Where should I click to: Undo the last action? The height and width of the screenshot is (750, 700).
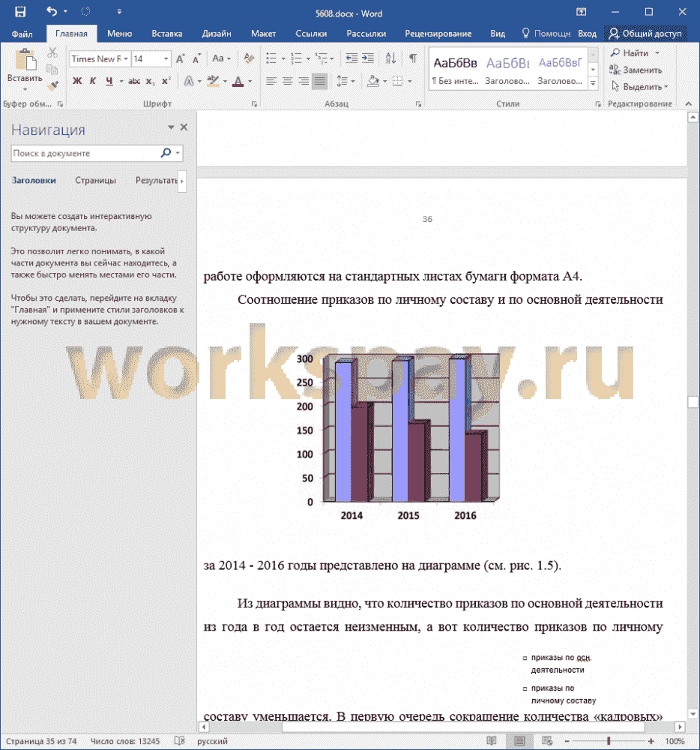pos(52,11)
